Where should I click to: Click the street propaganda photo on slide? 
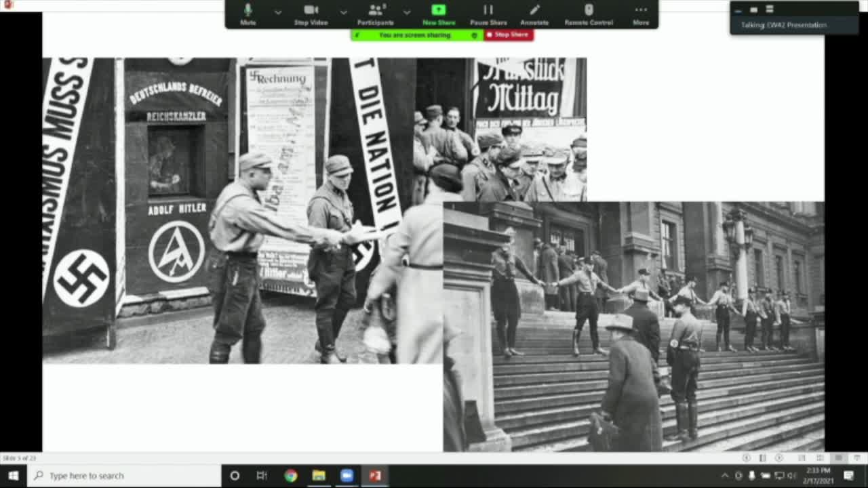click(x=315, y=211)
